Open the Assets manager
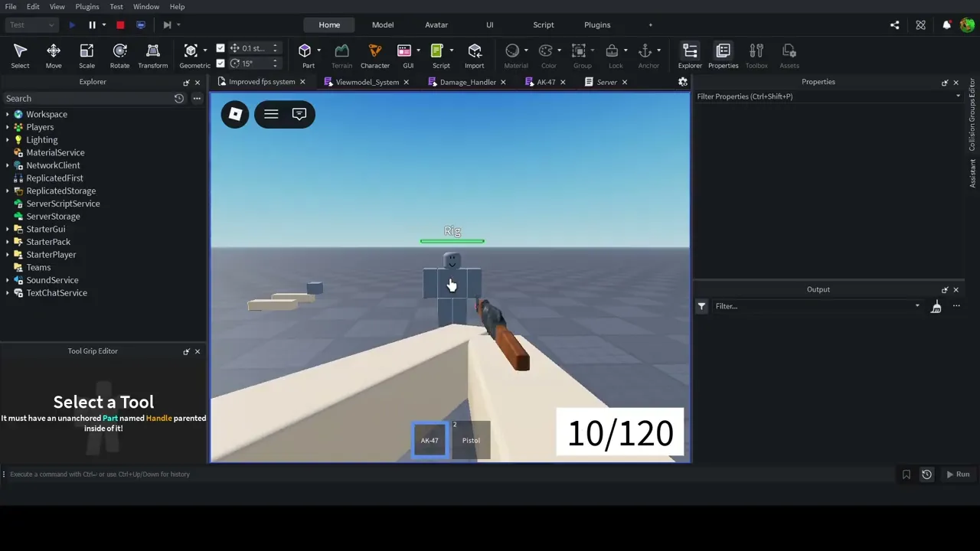This screenshot has height=551, width=980. click(789, 56)
